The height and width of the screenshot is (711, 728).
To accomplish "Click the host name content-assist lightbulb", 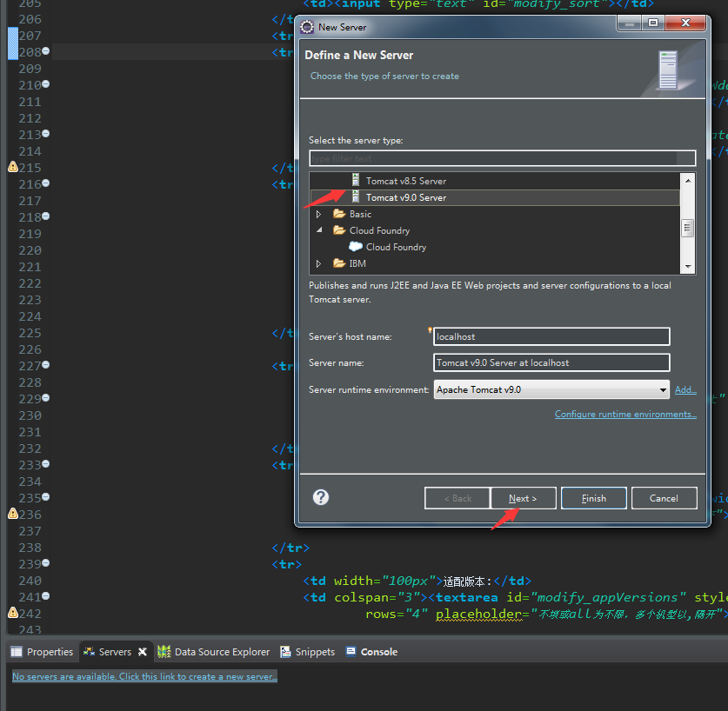I will pyautogui.click(x=430, y=330).
